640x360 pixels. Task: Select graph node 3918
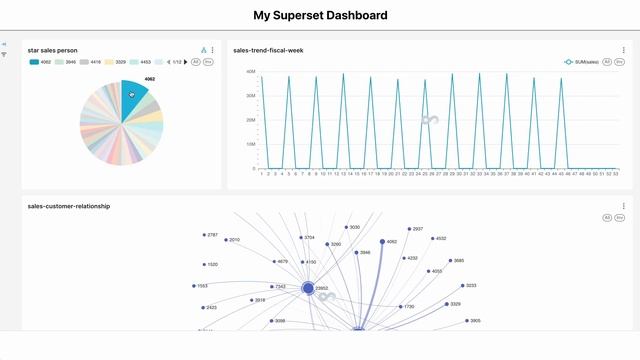point(252,300)
